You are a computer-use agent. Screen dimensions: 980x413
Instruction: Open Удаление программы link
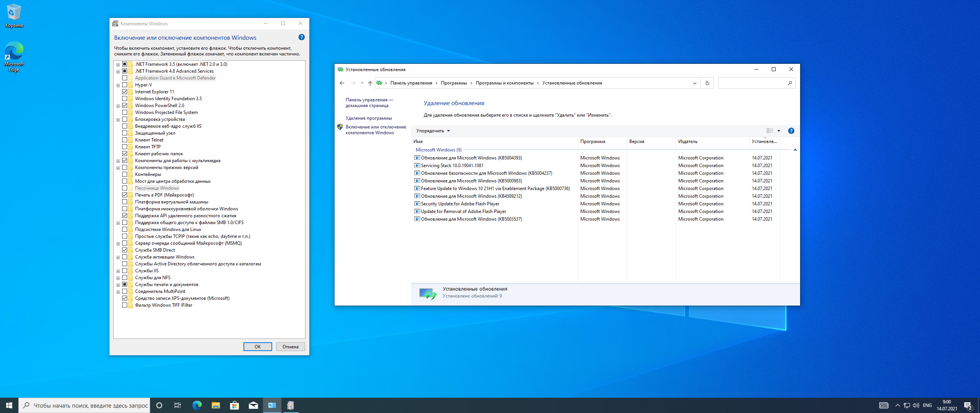(x=369, y=118)
